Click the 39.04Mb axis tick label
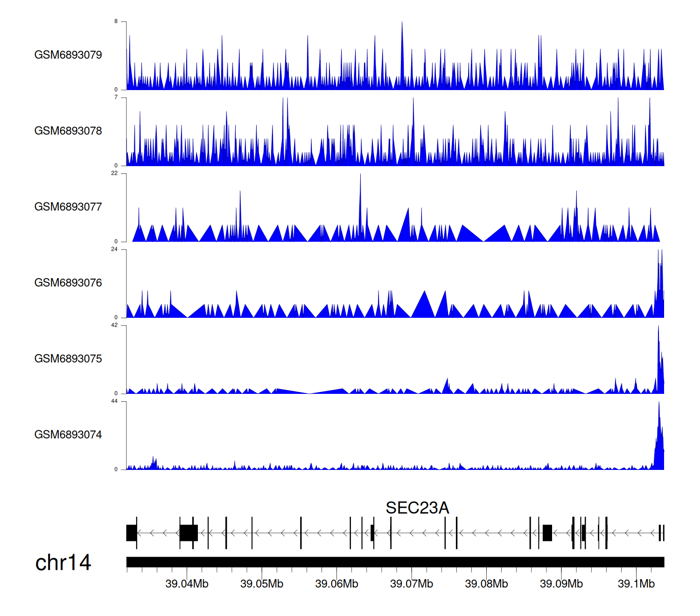 pyautogui.click(x=187, y=584)
